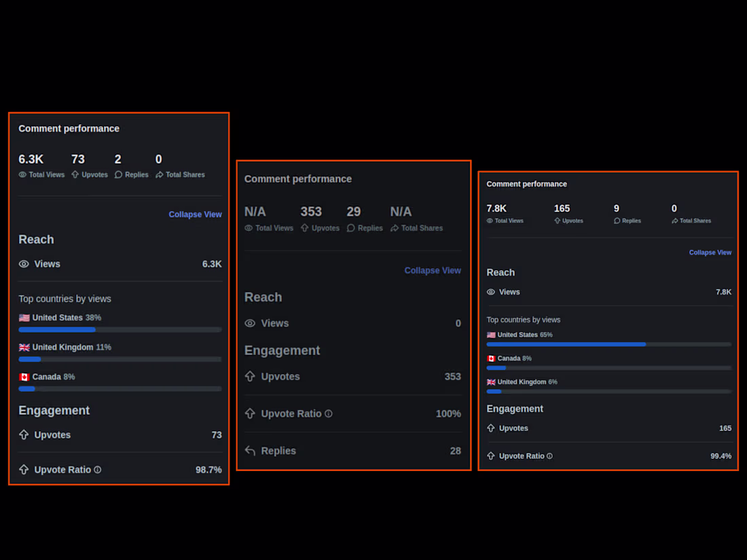Click eye icon next to Views 7.8K row
The image size is (747, 560).
pos(491,292)
